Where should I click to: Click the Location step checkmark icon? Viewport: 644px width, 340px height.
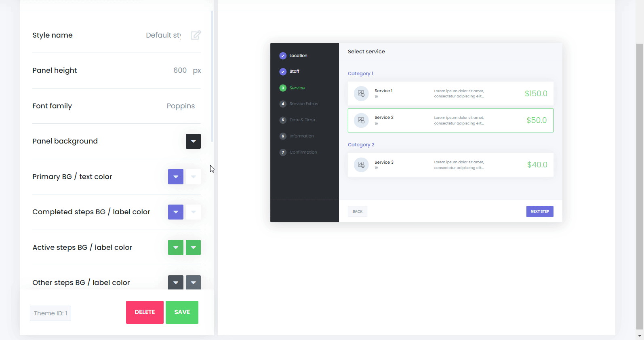283,56
